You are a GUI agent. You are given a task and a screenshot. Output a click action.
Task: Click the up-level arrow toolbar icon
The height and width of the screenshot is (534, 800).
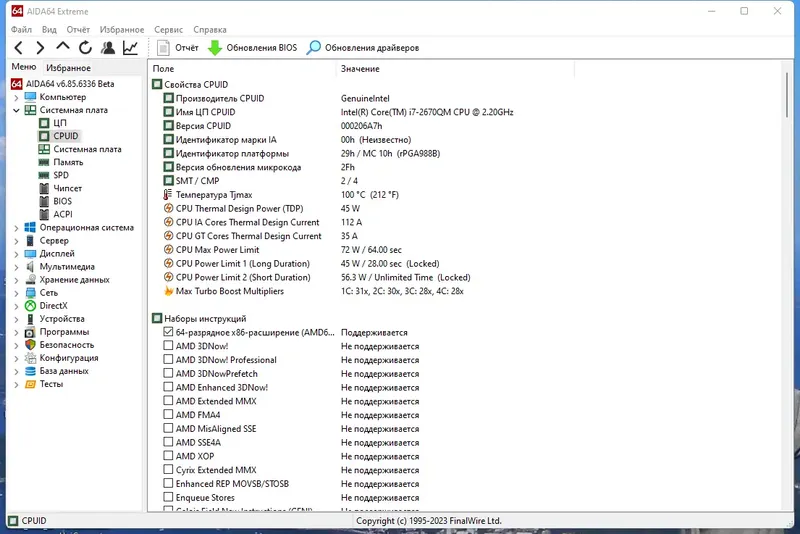[63, 47]
